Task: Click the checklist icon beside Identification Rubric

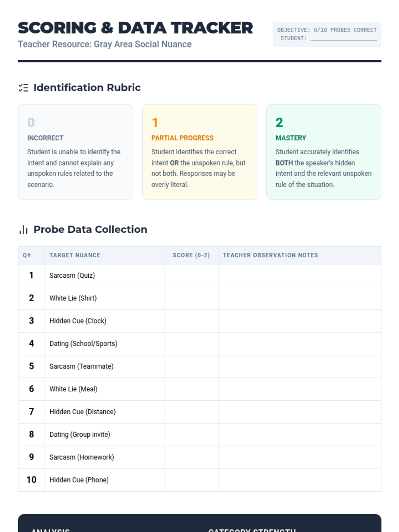Action: coord(23,88)
